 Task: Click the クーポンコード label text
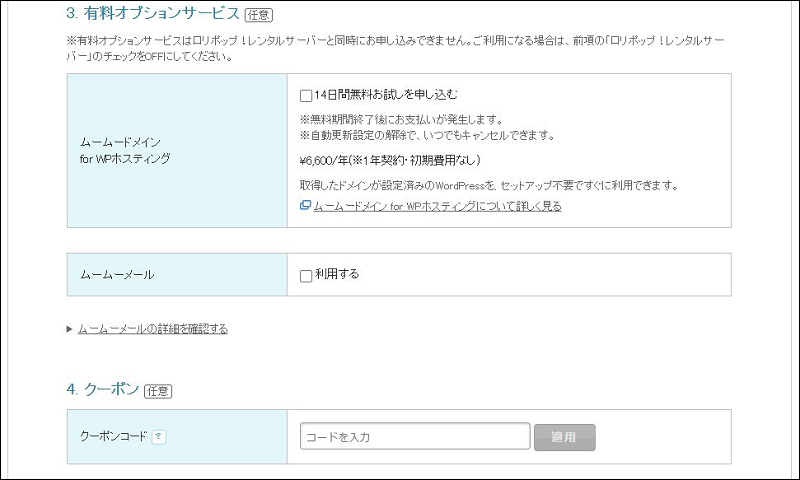114,437
